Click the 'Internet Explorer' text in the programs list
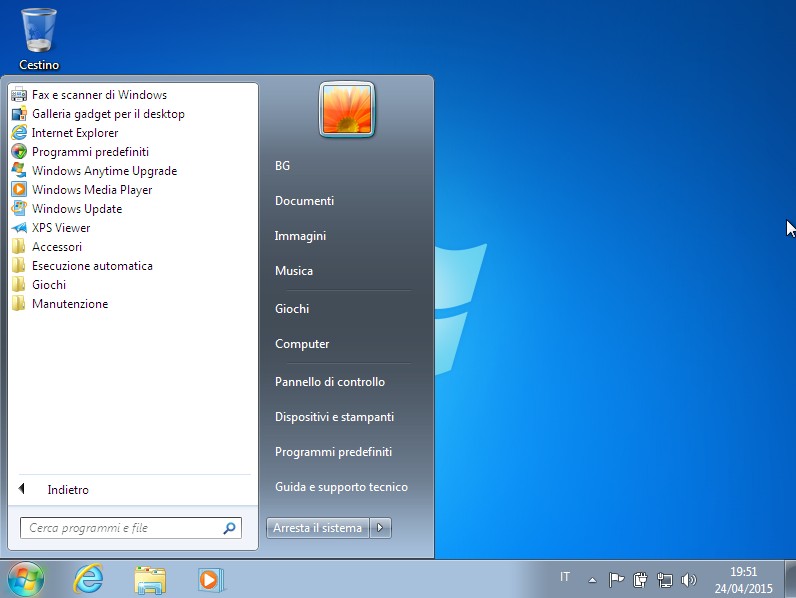This screenshot has width=796, height=598. click(75, 133)
